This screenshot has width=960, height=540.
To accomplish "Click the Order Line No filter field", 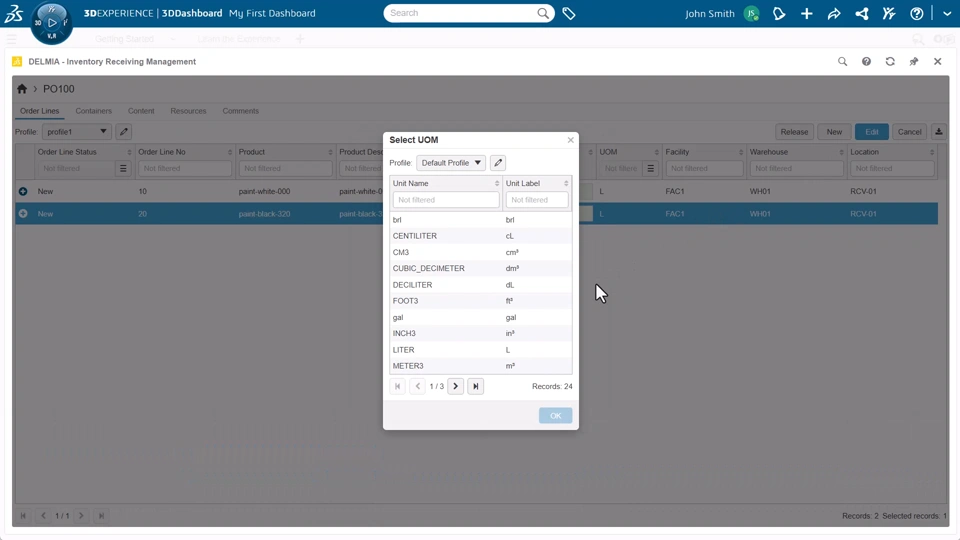I will pyautogui.click(x=185, y=168).
